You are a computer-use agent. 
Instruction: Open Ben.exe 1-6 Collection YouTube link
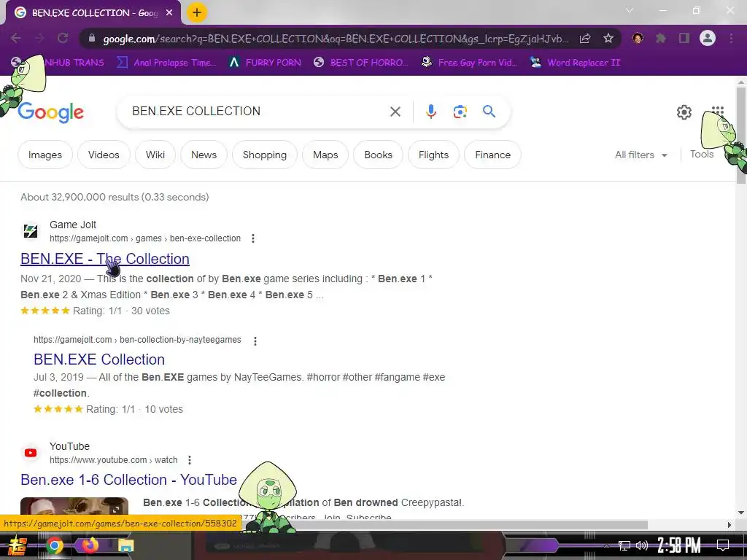128,480
